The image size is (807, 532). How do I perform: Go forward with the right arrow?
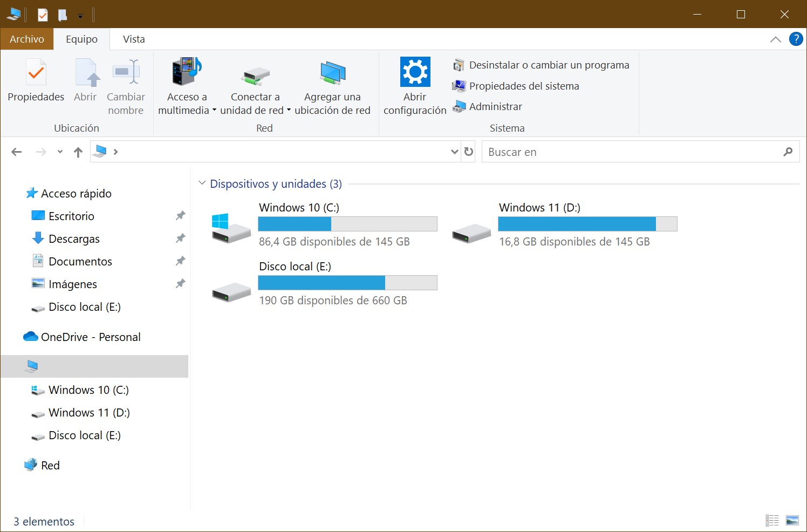41,152
